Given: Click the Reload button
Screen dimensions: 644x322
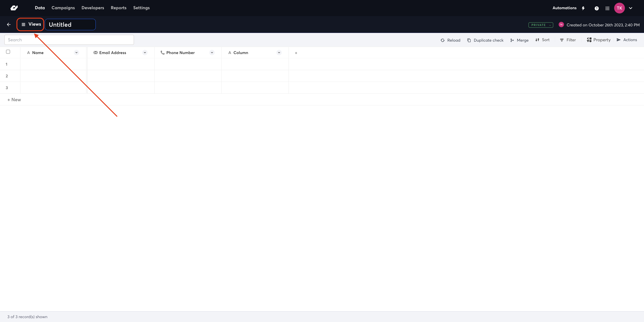Looking at the screenshot, I should point(450,40).
